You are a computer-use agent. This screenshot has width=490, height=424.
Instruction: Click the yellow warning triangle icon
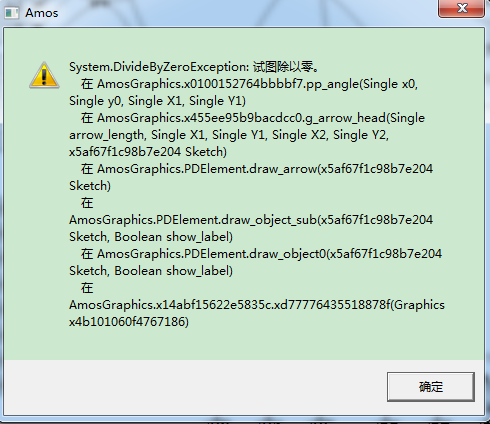tap(44, 75)
